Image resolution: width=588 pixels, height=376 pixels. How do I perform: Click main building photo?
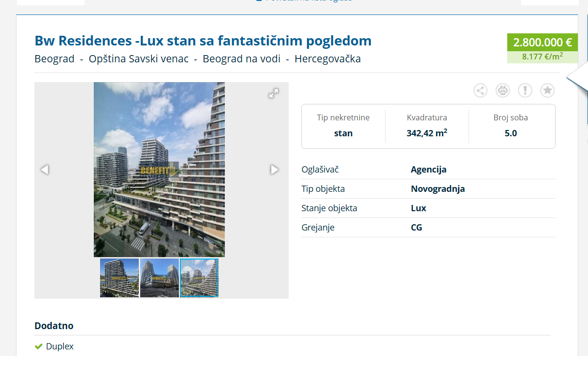point(159,170)
